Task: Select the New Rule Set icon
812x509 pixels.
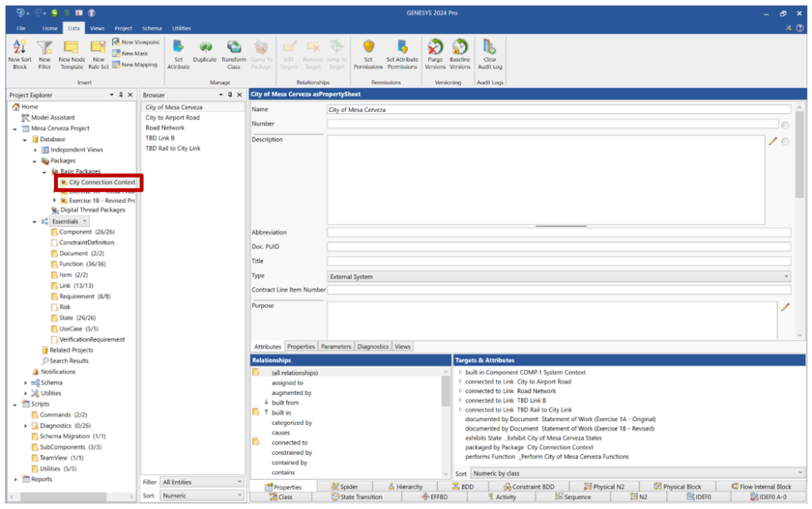Action: pyautogui.click(x=98, y=54)
